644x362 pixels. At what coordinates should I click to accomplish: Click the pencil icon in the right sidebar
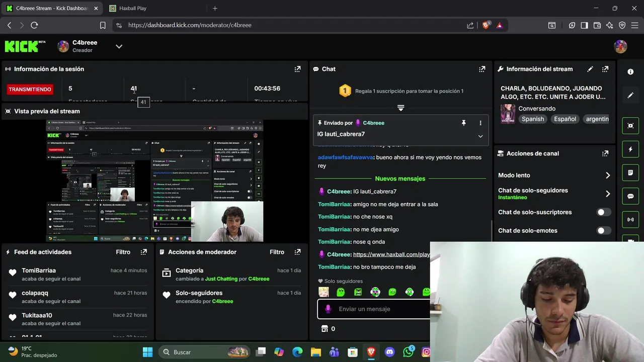click(x=630, y=95)
